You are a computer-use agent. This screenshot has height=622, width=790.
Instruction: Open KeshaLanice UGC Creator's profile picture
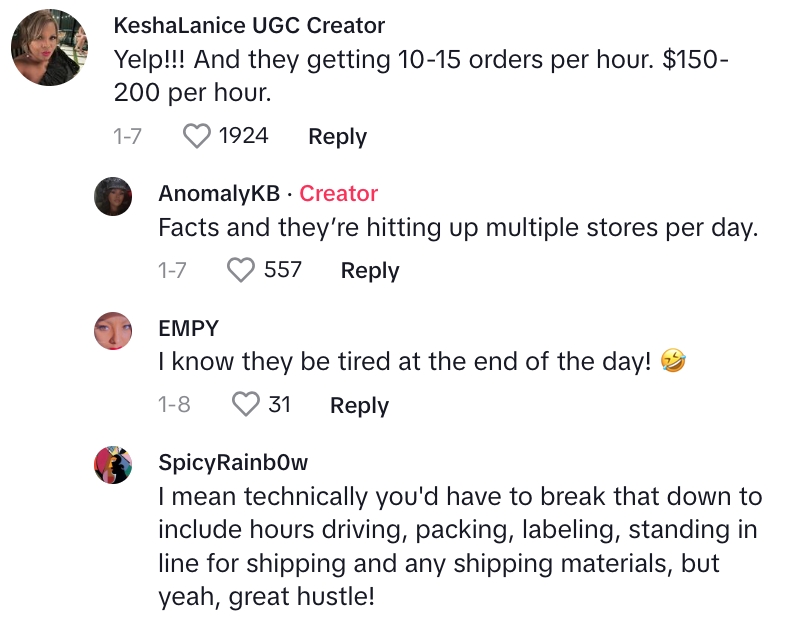pos(49,47)
